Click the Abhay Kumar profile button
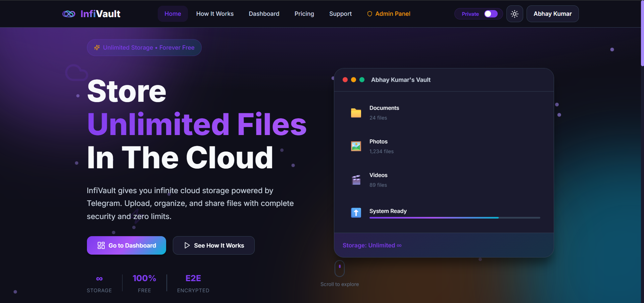The image size is (644, 303). coord(553,14)
